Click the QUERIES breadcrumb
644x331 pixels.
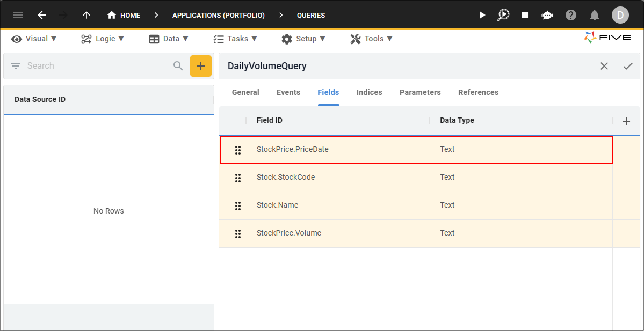point(311,15)
